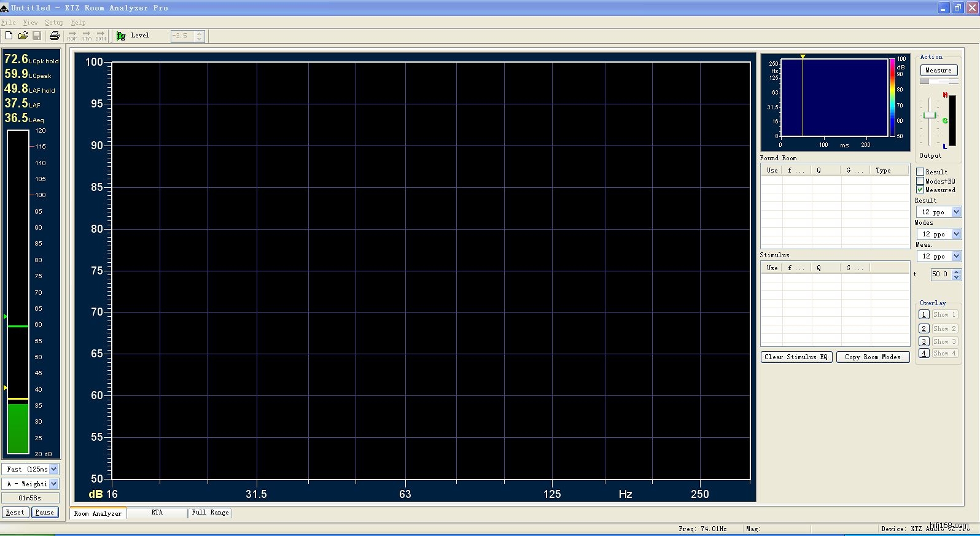This screenshot has height=536, width=980.
Task: Enable the Result checkbox
Action: [x=920, y=172]
